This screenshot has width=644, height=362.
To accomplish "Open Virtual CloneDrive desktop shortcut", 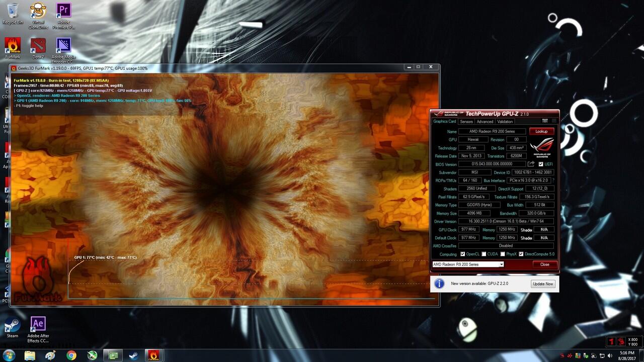I will click(38, 16).
